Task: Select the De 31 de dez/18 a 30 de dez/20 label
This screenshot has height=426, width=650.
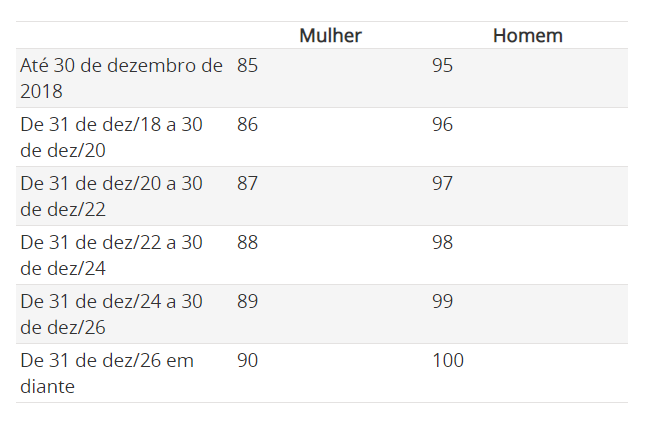Action: click(111, 137)
